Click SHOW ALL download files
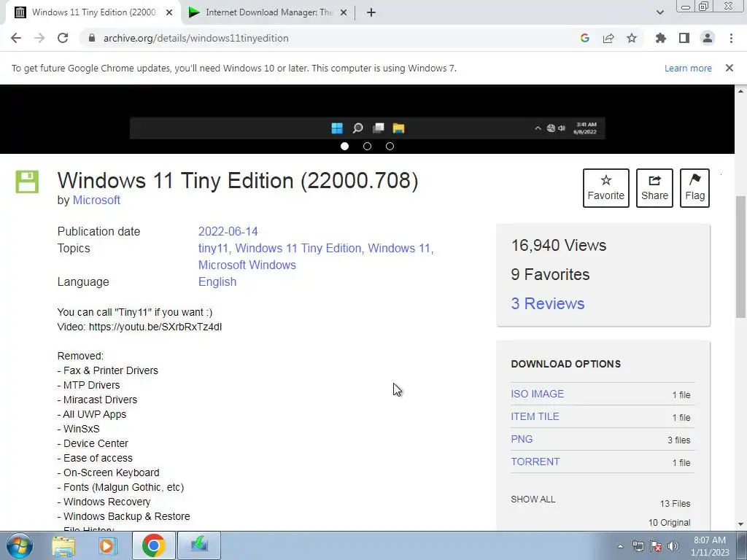747x560 pixels. coord(533,499)
